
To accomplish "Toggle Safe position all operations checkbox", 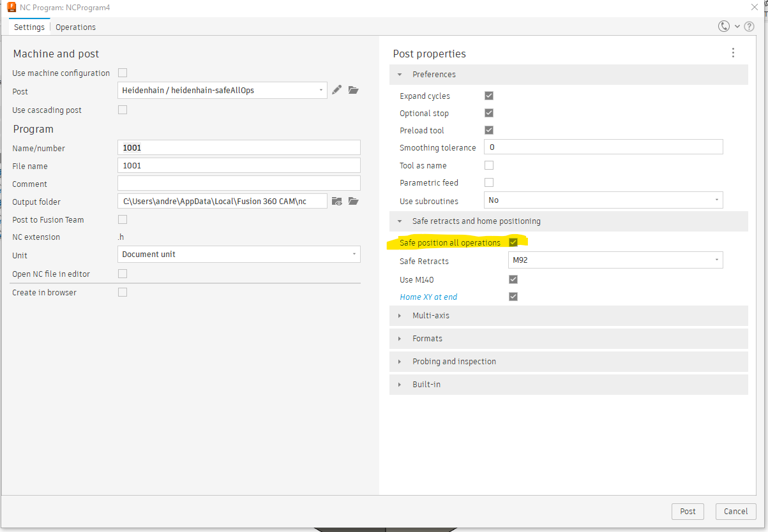I will click(x=513, y=242).
